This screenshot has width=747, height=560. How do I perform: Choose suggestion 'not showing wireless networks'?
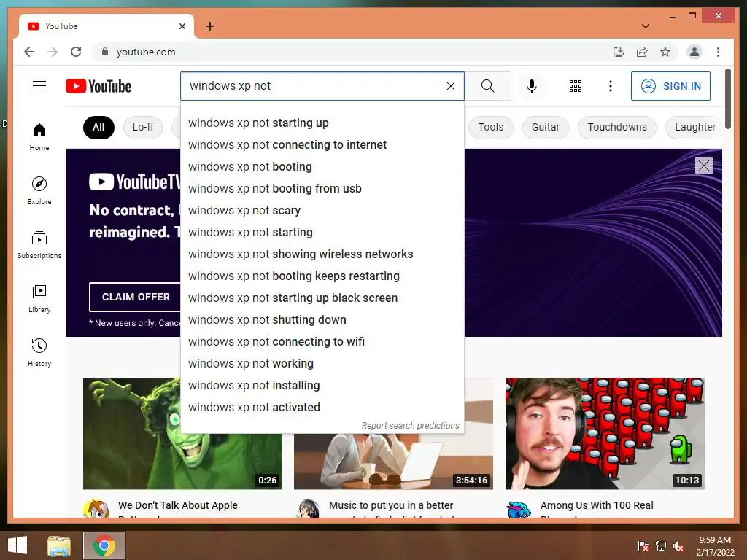(x=322, y=254)
